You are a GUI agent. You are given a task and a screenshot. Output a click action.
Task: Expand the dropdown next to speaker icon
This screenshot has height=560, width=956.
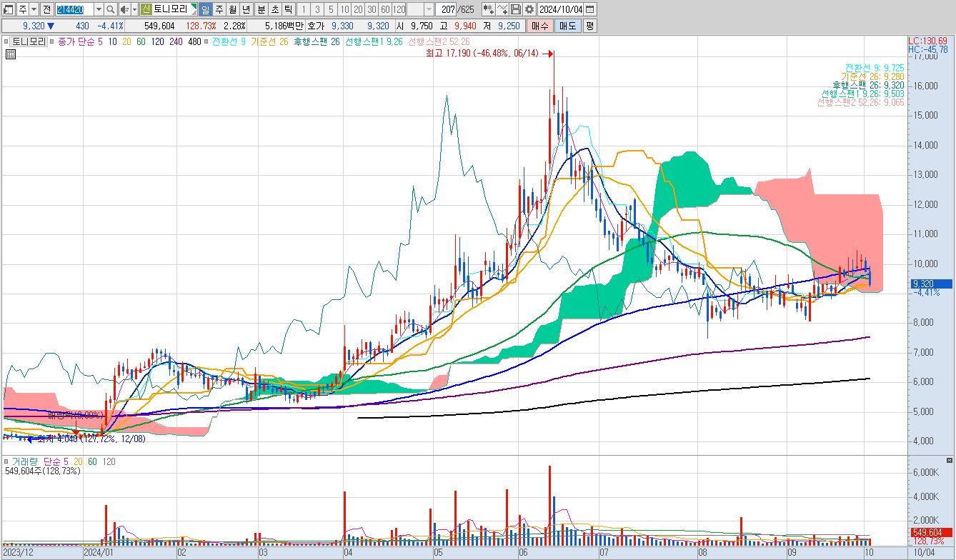(x=134, y=9)
